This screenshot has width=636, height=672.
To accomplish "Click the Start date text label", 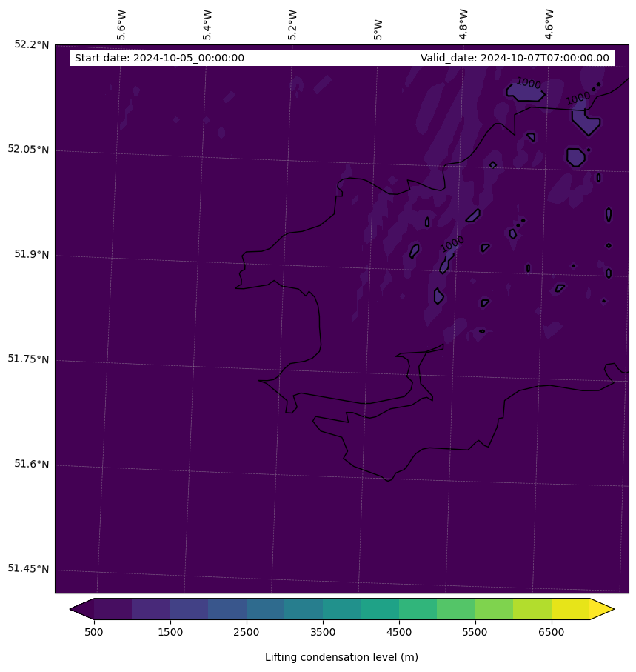I will pos(159,59).
